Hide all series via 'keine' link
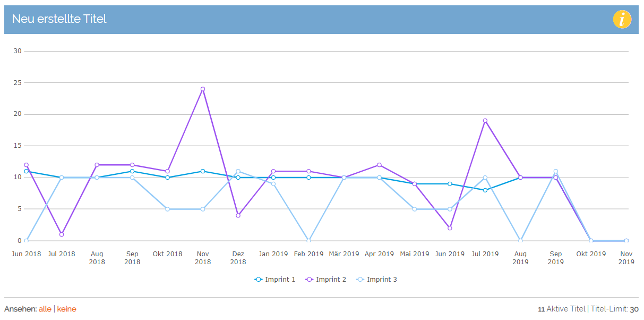The height and width of the screenshot is (320, 644). tap(66, 309)
